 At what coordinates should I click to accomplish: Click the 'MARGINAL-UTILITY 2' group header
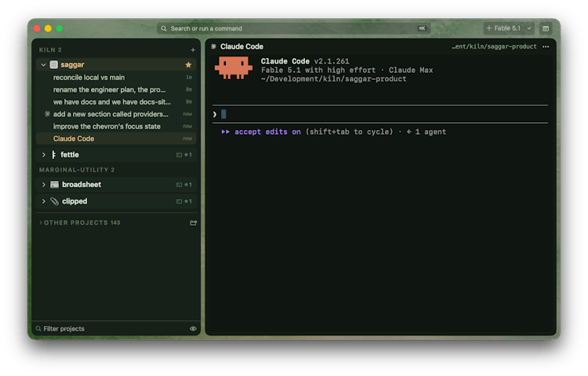[x=77, y=170]
